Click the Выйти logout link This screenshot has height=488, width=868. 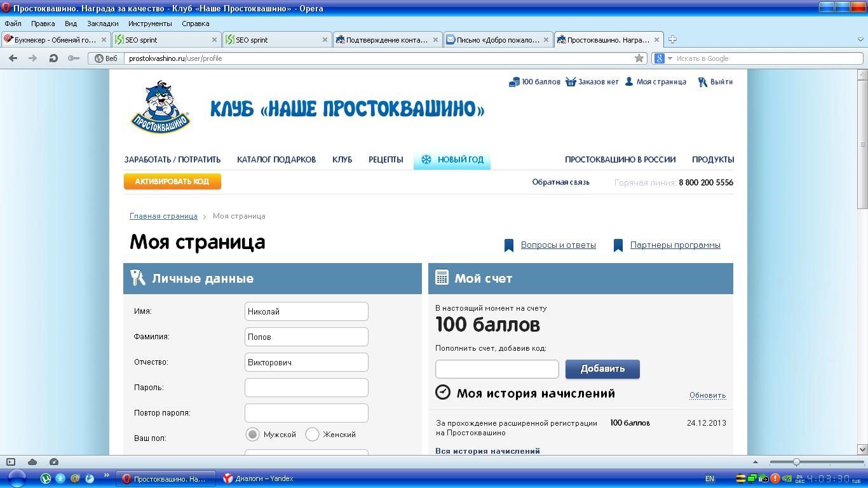[x=721, y=82]
